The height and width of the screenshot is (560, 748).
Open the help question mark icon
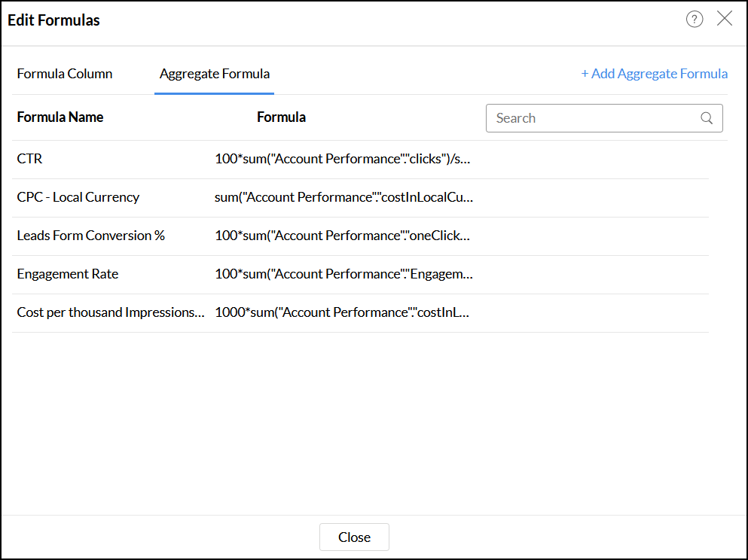point(694,20)
